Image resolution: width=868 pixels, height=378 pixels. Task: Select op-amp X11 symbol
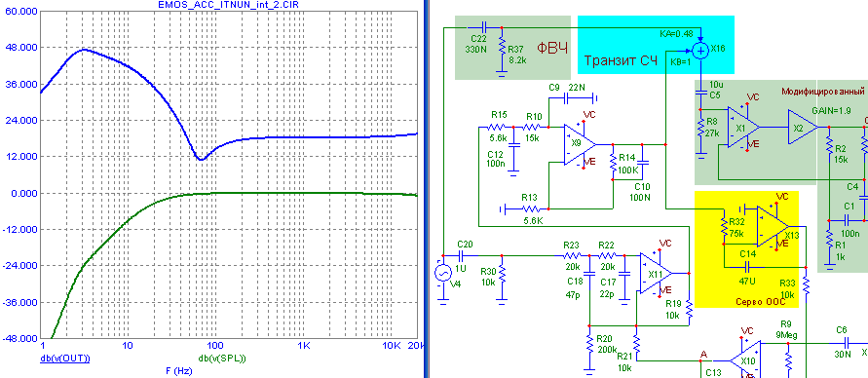pos(656,274)
